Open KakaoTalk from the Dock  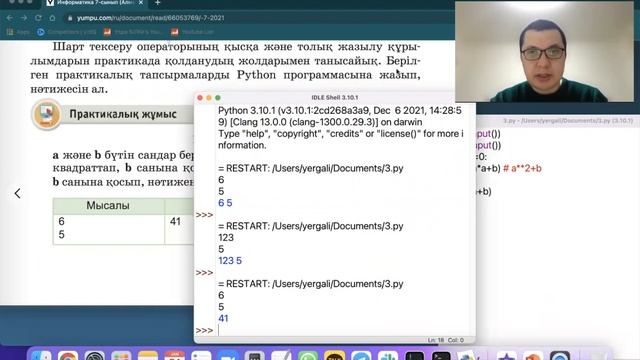[335, 356]
